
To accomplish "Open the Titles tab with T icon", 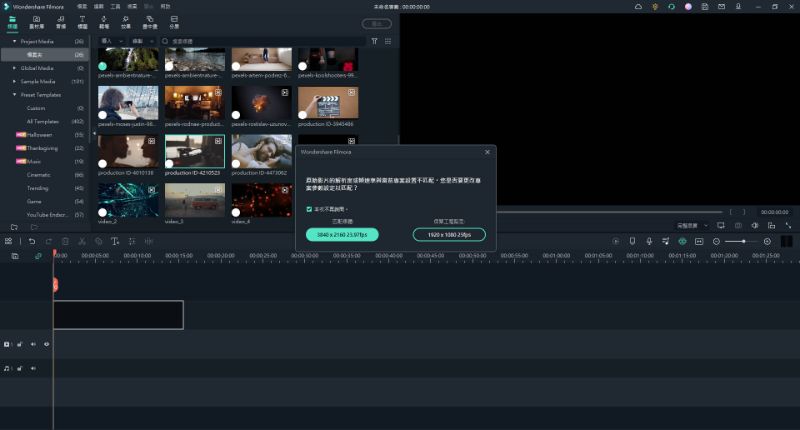I will (x=82, y=22).
